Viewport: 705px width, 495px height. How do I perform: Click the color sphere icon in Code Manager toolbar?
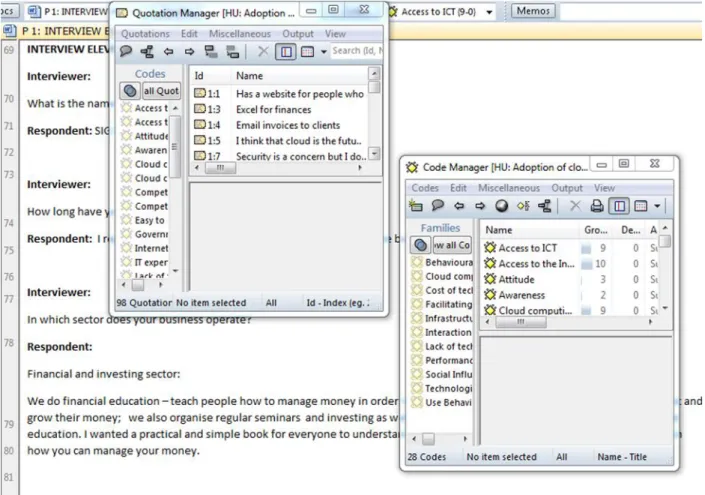click(x=502, y=206)
